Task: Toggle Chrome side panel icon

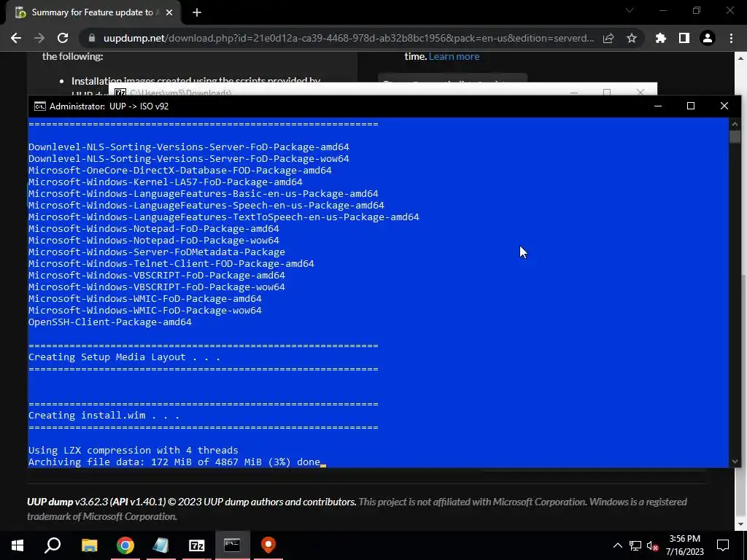Action: [x=684, y=38]
